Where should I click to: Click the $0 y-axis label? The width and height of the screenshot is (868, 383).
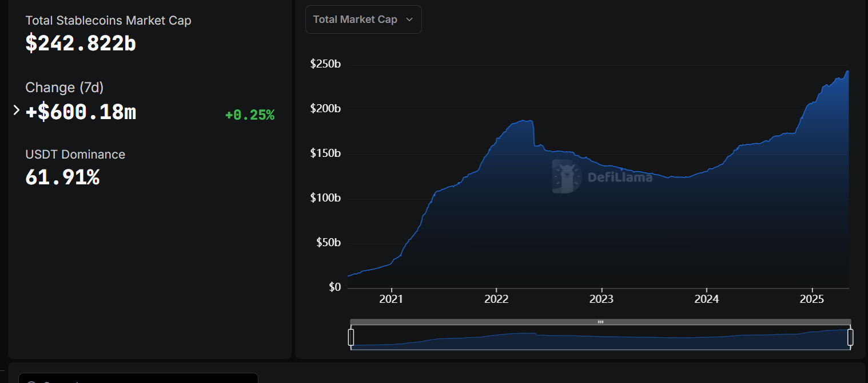coord(335,287)
